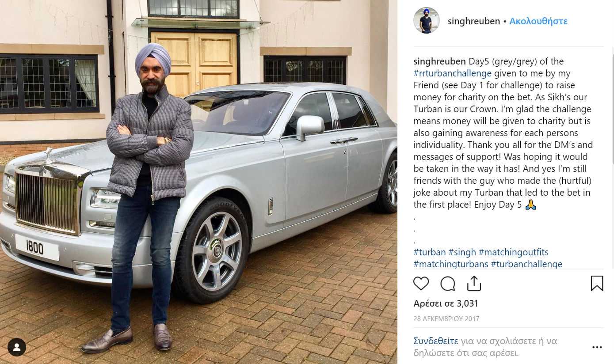This screenshot has height=364, width=614.
Task: Open the 28 ΔΕΚΕΜΒΡΙΟΥ 2017 post date link
Action: (446, 318)
